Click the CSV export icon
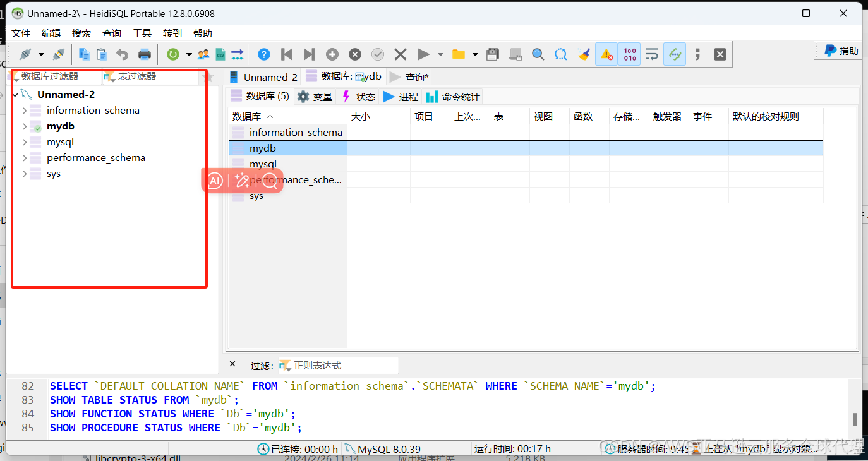This screenshot has width=868, height=461. [x=220, y=54]
